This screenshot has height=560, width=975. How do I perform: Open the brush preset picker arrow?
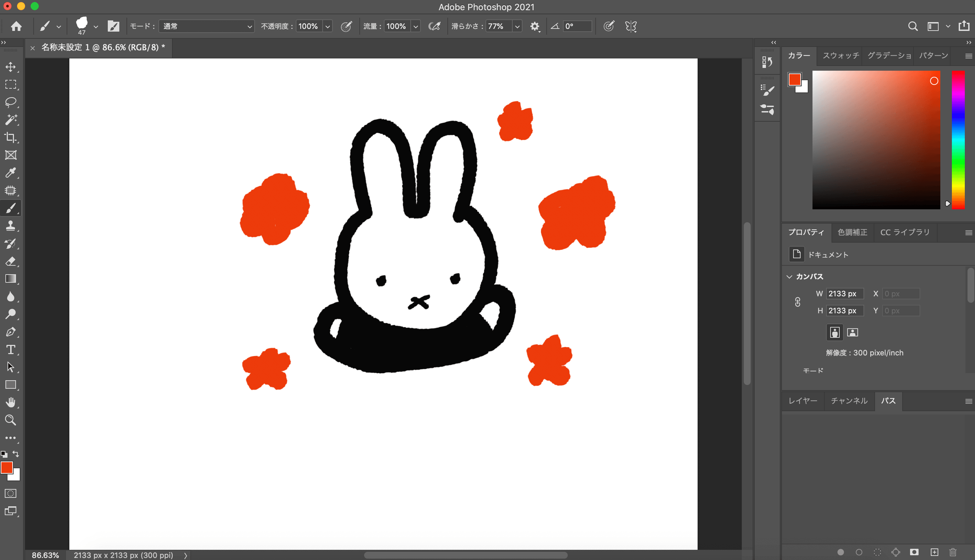(96, 27)
